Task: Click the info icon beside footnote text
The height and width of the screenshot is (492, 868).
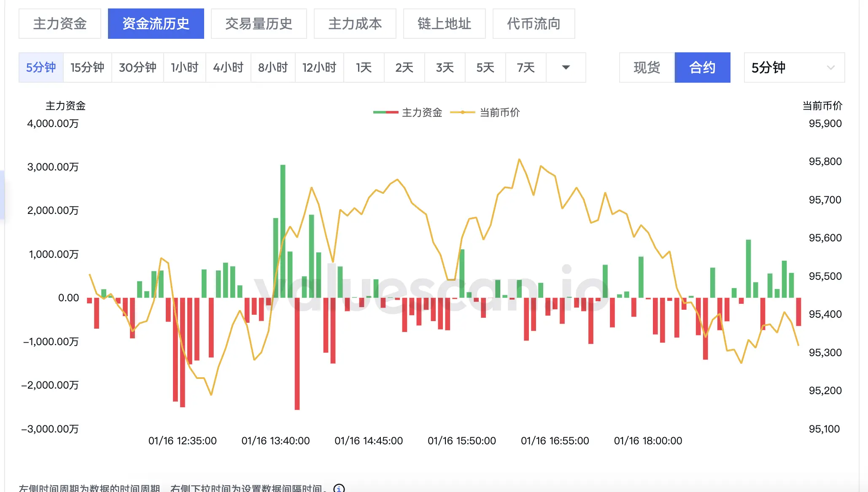Action: click(x=339, y=488)
